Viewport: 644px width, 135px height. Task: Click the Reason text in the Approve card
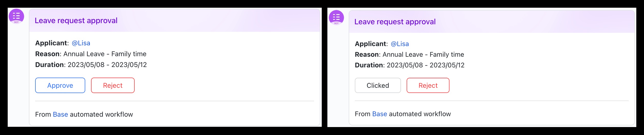click(105, 54)
